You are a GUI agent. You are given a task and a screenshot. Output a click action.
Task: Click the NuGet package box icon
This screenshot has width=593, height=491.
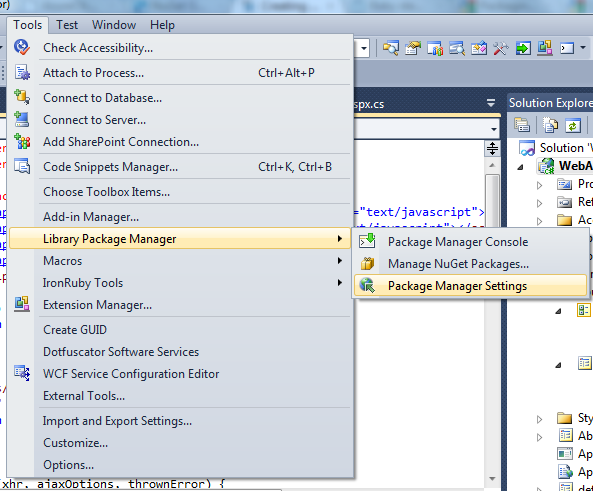coord(367,263)
